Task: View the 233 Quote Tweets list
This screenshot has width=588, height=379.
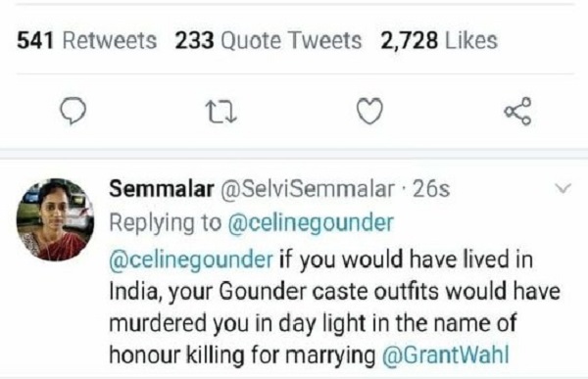Action: [x=269, y=40]
